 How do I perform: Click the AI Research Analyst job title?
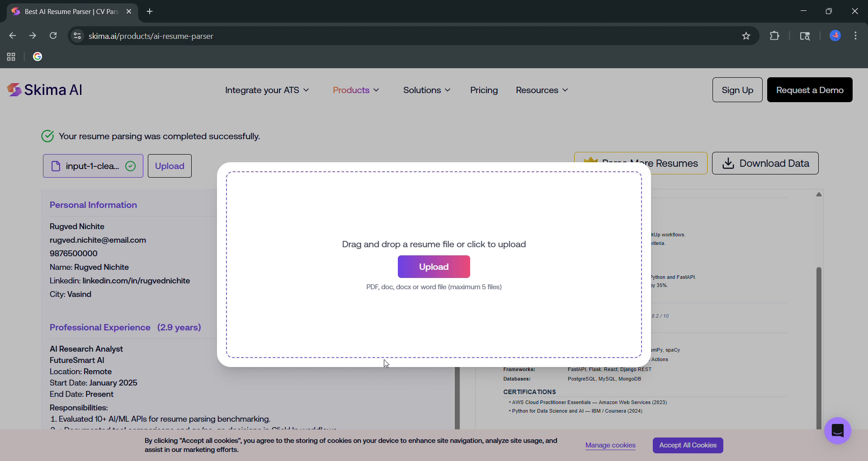pos(86,349)
